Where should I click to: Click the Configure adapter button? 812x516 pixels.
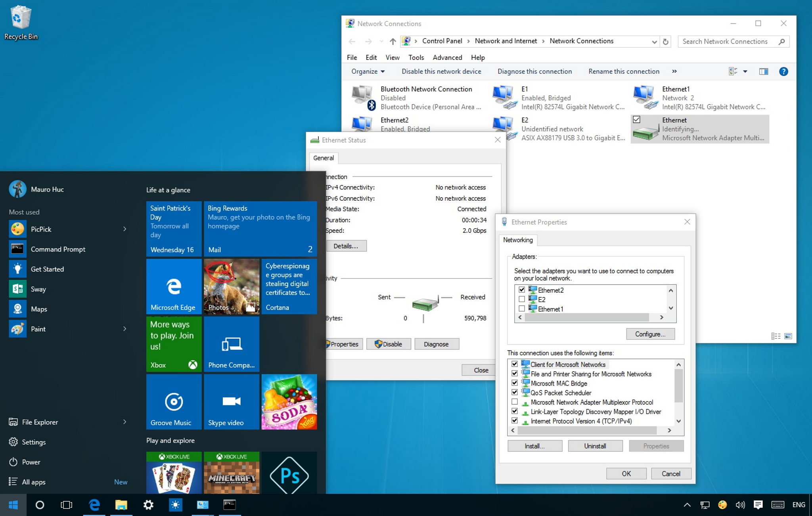click(650, 334)
